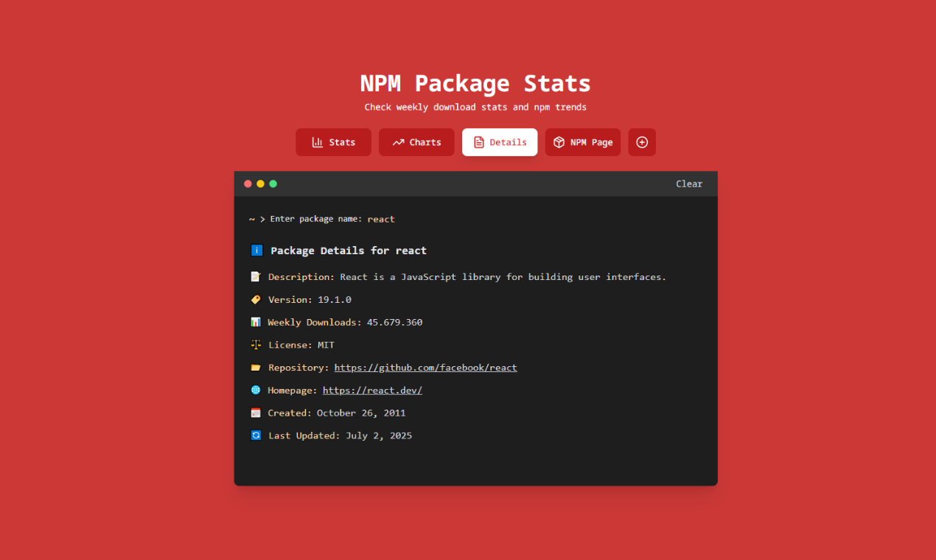Screen dimensions: 936x560
Task: Click the trending line icon in Charts
Action: [x=398, y=142]
